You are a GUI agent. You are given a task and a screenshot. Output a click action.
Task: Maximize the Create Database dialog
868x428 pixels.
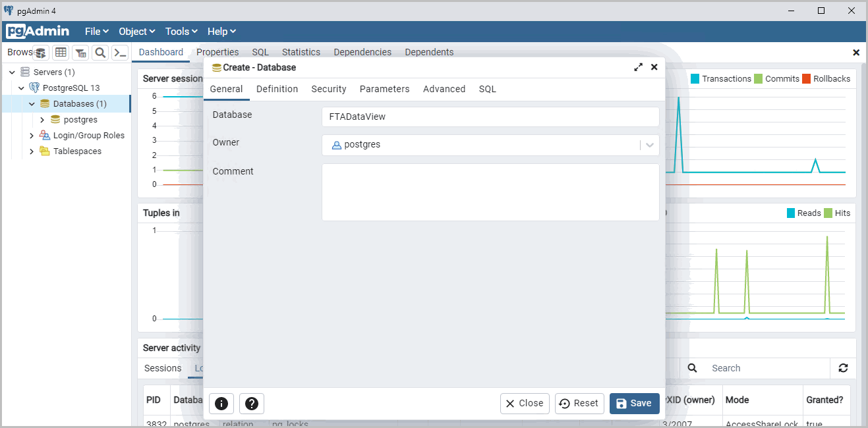pos(638,67)
